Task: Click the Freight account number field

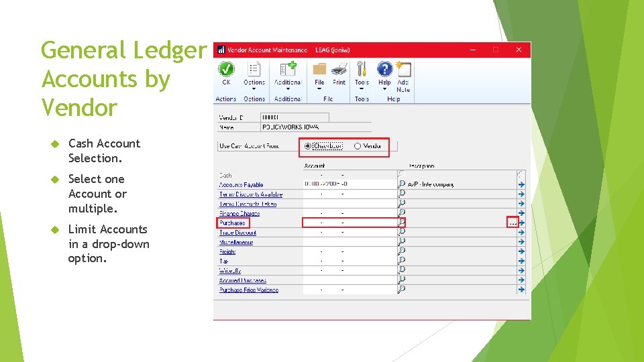Action: coord(350,251)
